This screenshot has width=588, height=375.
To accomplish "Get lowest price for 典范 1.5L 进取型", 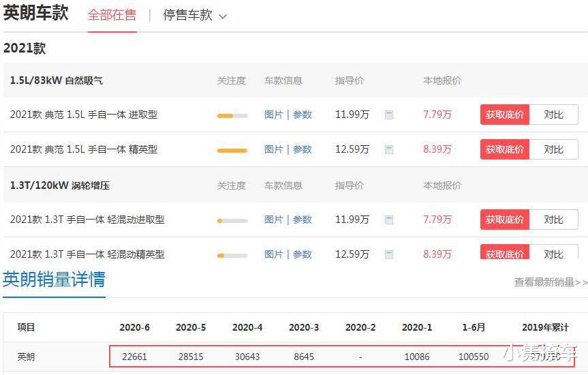I will tap(504, 115).
